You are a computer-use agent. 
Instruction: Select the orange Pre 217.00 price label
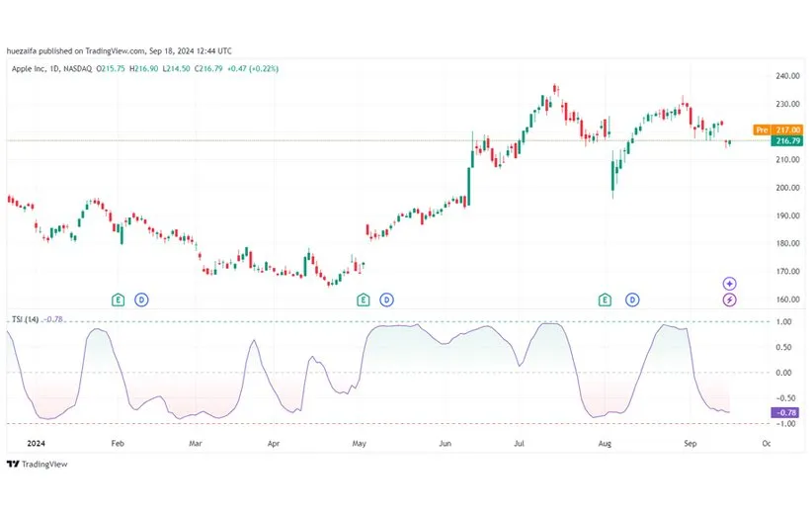click(x=778, y=129)
